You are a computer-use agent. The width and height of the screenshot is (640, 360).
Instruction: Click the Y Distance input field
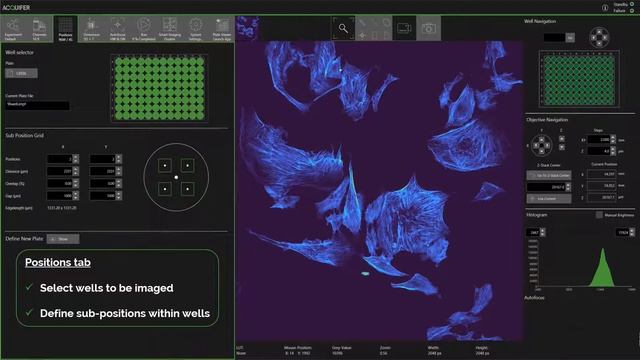pos(102,171)
